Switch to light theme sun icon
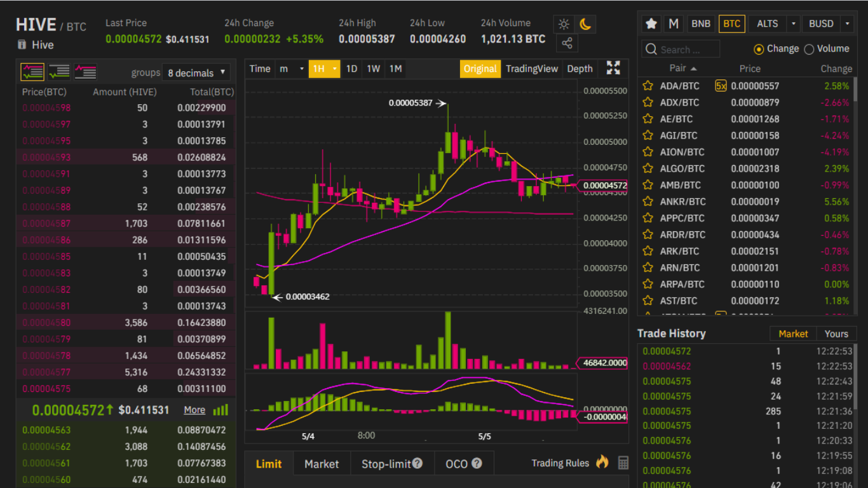This screenshot has height=488, width=868. 564,25
